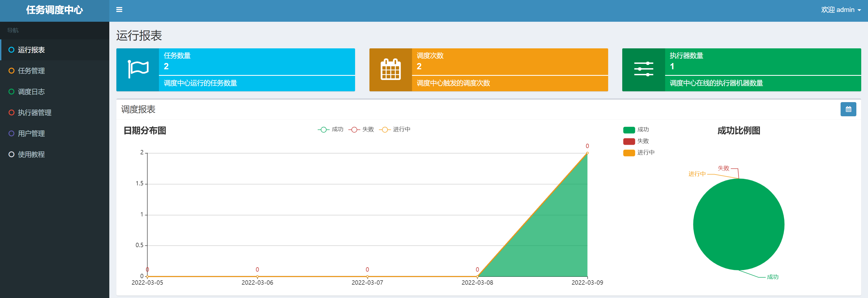This screenshot has width=868, height=298.
Task: Click the red circle icon beside 执行器管理
Action: pyautogui.click(x=11, y=113)
